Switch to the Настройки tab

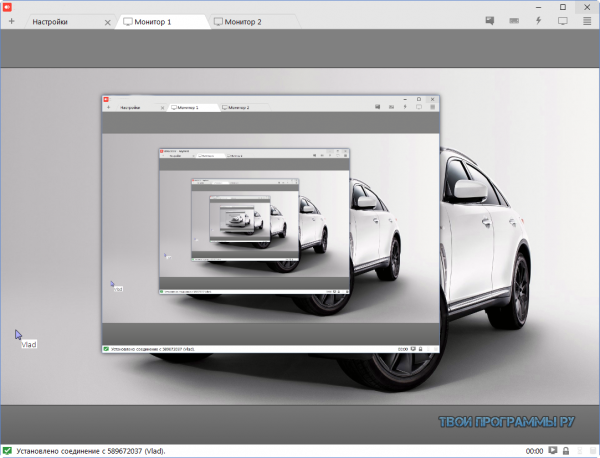52,21
